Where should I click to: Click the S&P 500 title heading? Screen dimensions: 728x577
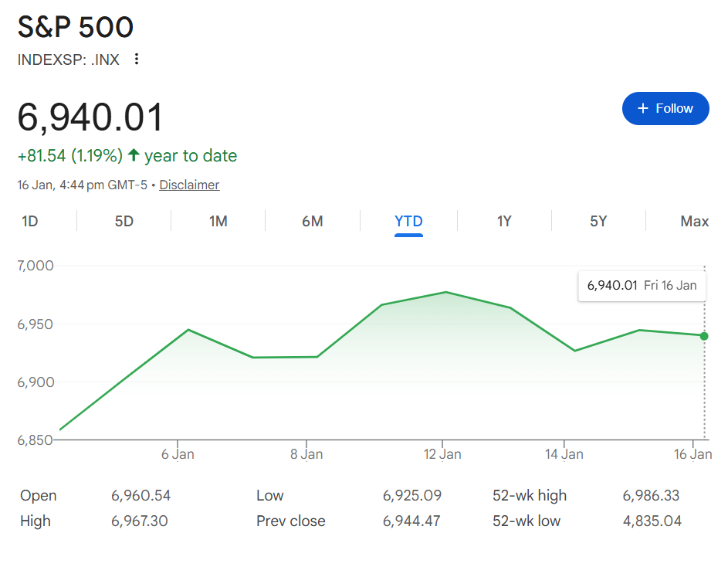click(x=76, y=27)
